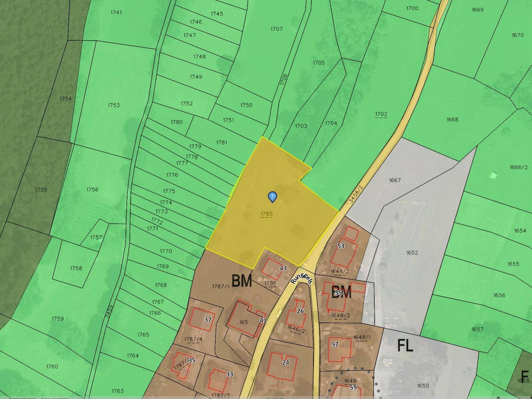Select house number 55
The height and width of the screenshot is (399, 532).
click(x=339, y=293)
